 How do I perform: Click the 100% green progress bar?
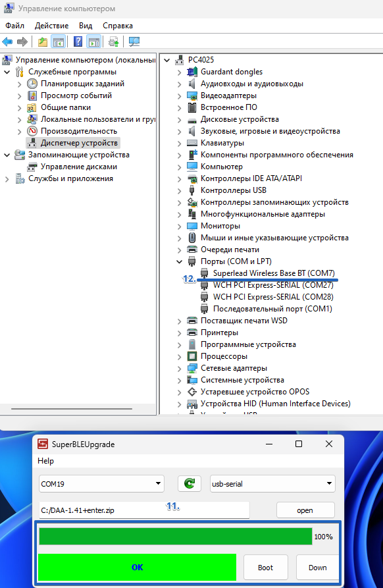click(176, 536)
